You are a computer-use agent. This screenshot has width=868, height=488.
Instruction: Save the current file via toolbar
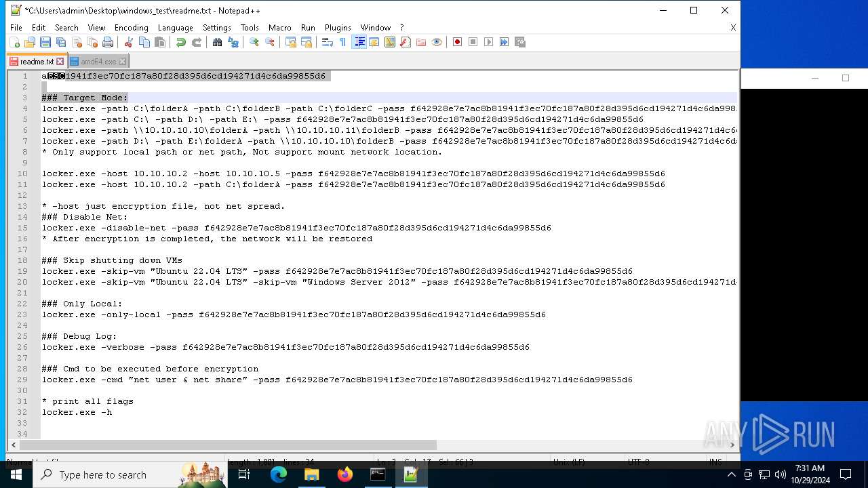(45, 42)
